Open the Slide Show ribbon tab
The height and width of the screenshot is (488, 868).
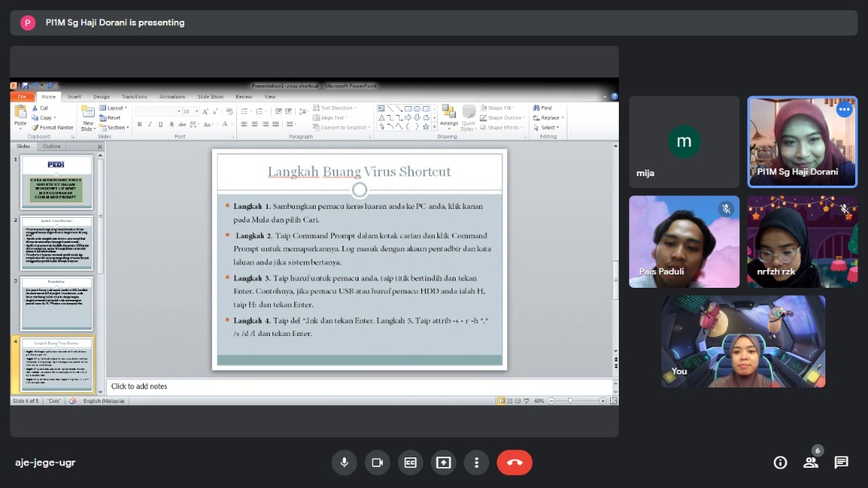pos(210,96)
